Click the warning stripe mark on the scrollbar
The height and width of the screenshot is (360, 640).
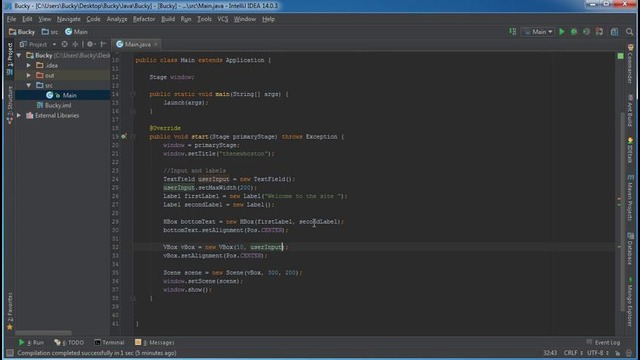pyautogui.click(x=619, y=199)
